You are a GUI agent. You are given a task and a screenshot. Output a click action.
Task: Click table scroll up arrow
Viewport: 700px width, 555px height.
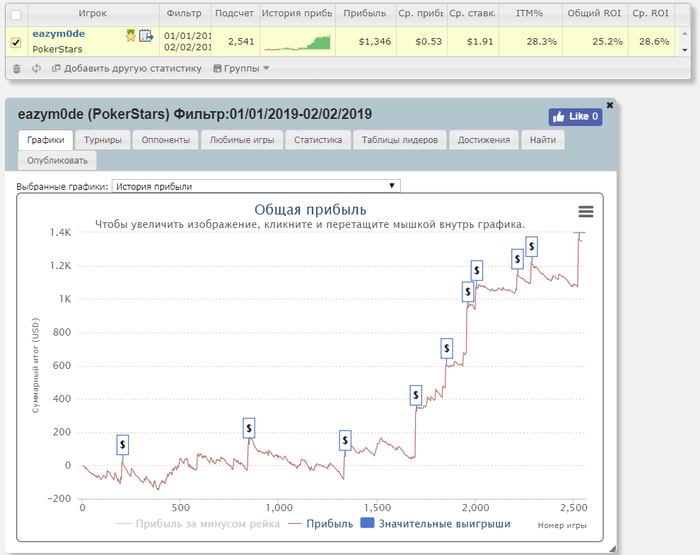pyautogui.click(x=684, y=33)
